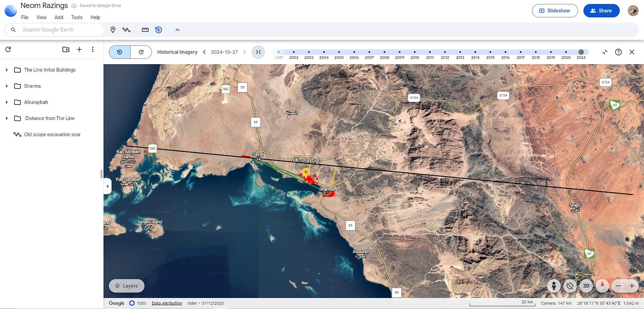Click the Slideshow button
Viewport: 644px width, 309px height.
tap(555, 11)
